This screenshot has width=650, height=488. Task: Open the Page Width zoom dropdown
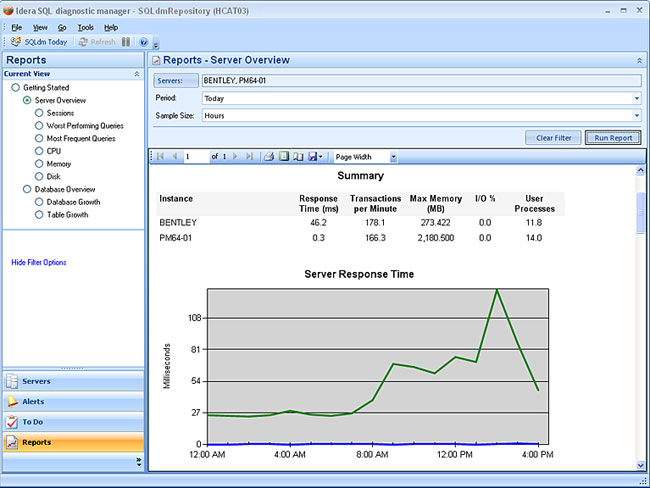(x=393, y=157)
